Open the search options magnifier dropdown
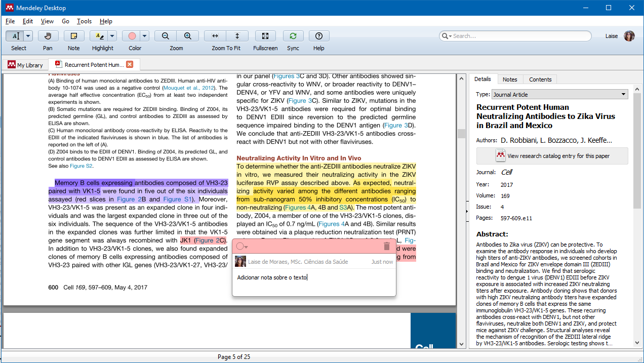 click(447, 36)
